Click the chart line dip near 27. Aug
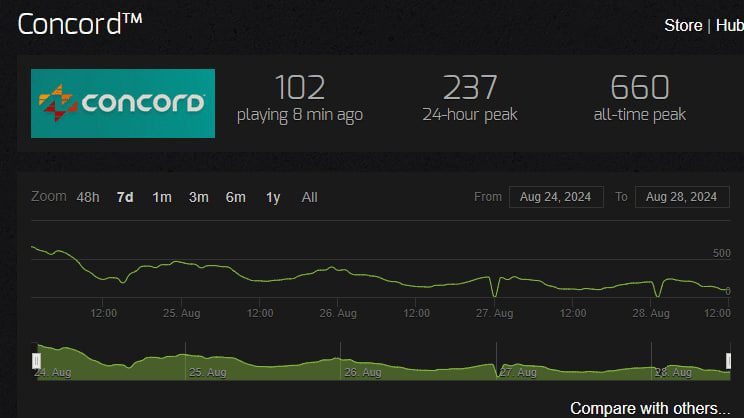 (x=496, y=295)
